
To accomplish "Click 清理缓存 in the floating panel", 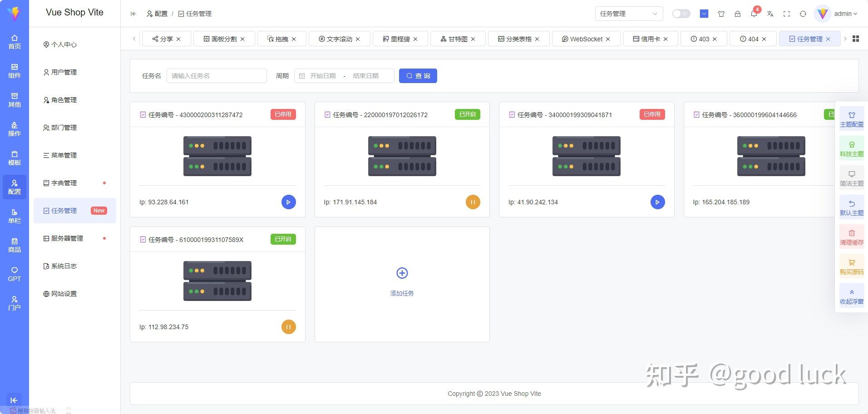I will click(852, 237).
